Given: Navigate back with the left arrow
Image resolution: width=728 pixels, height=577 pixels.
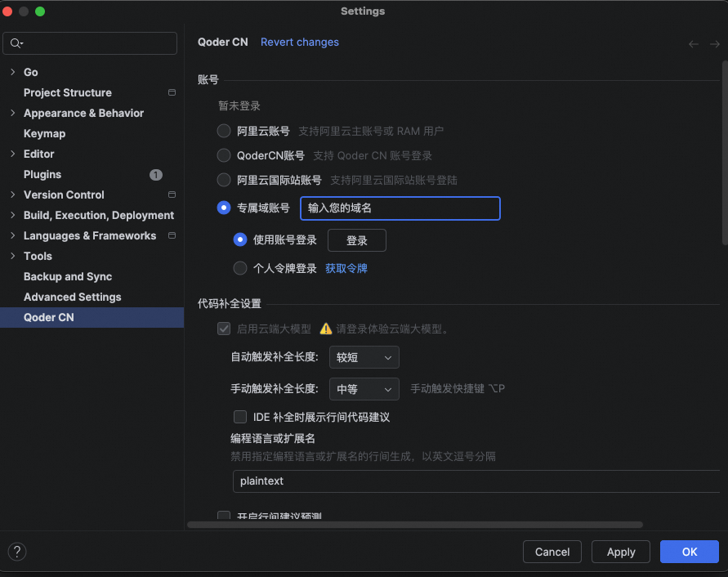Looking at the screenshot, I should (x=693, y=44).
